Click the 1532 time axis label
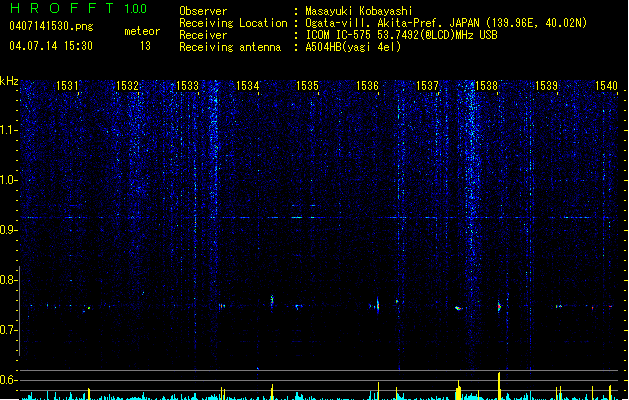Viewport: 629px width, 400px height. tap(127, 86)
